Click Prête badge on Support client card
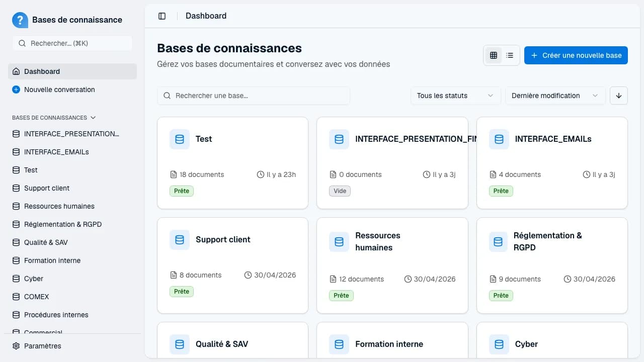 click(x=182, y=292)
